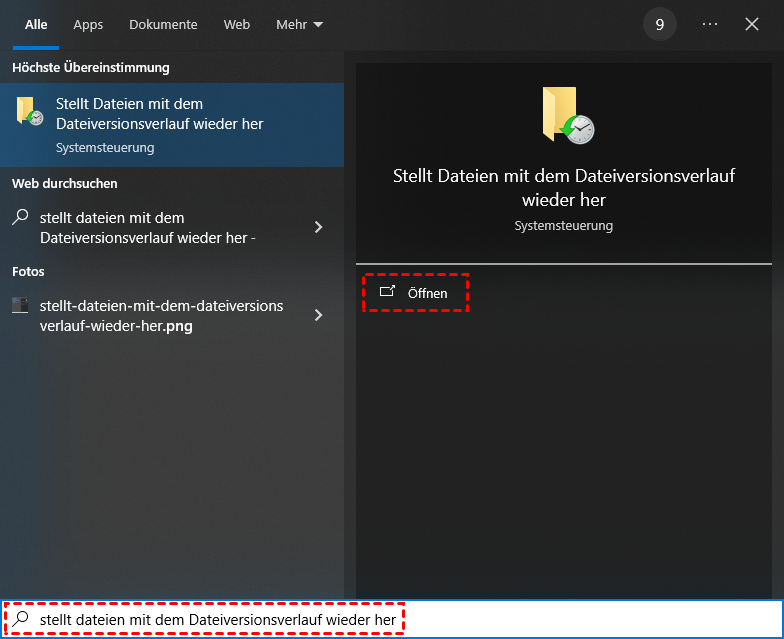Click the large file history icon in preview

[568, 115]
